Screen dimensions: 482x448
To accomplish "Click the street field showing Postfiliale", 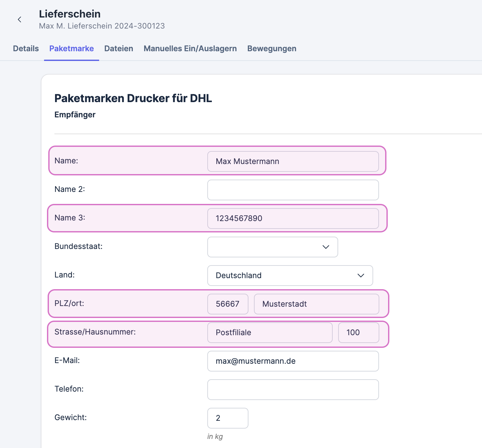I will click(x=270, y=333).
